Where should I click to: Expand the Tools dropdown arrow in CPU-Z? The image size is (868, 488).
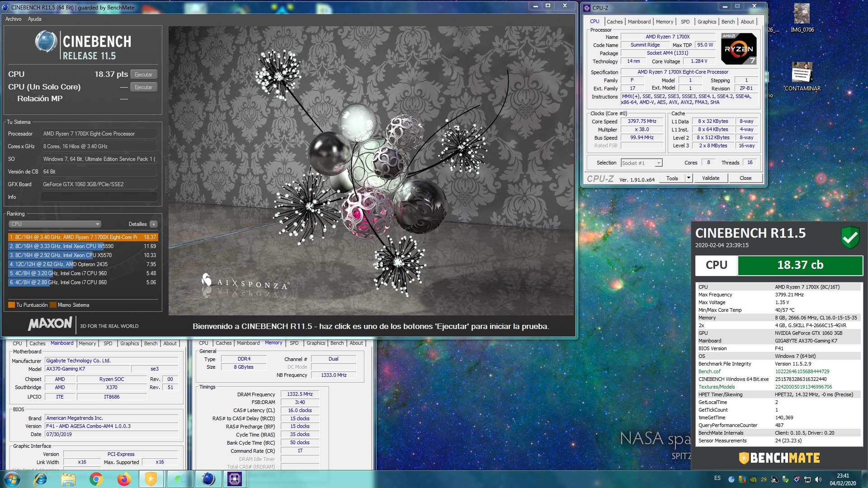point(689,178)
